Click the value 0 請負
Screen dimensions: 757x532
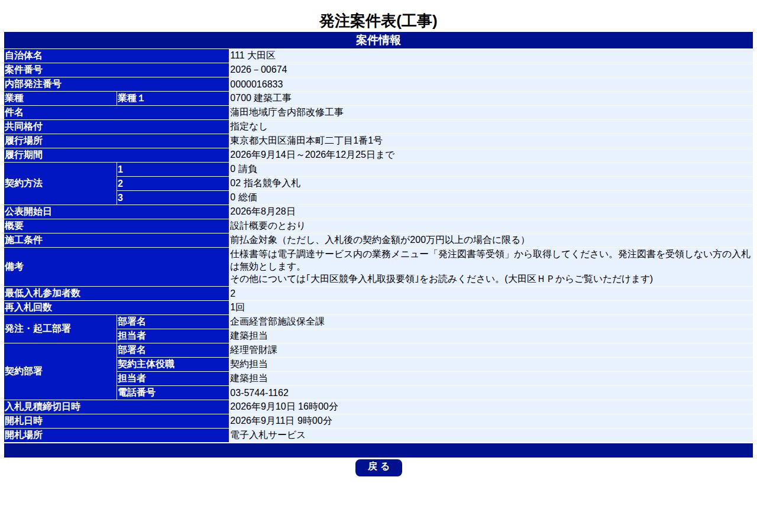tap(244, 169)
